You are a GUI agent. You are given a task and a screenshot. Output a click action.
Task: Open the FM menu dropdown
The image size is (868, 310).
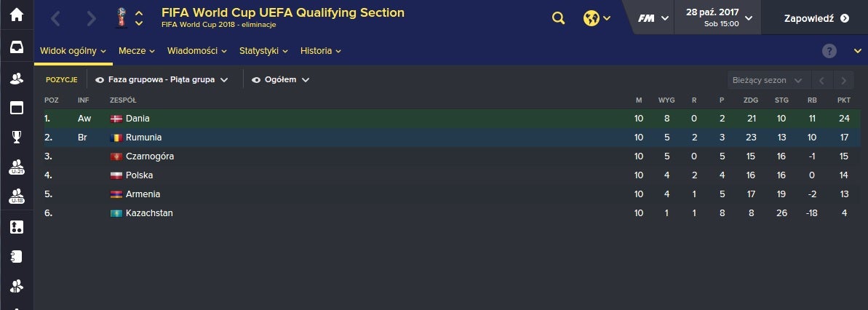click(653, 18)
